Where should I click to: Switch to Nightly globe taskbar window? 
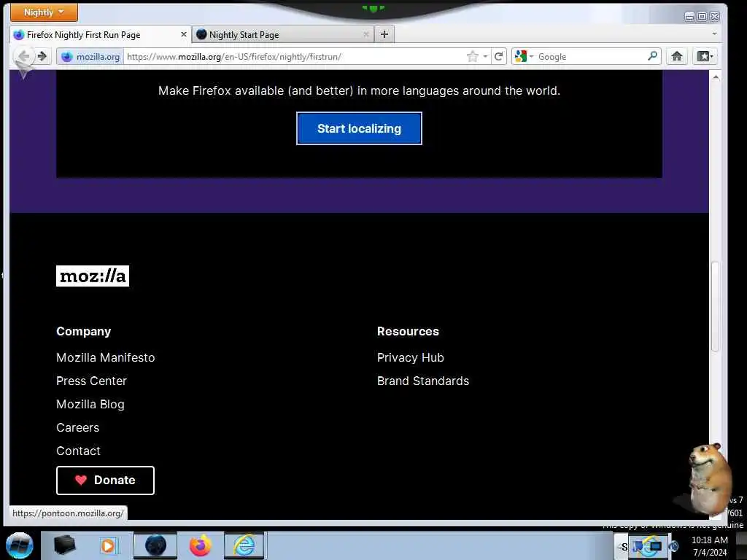click(x=155, y=545)
